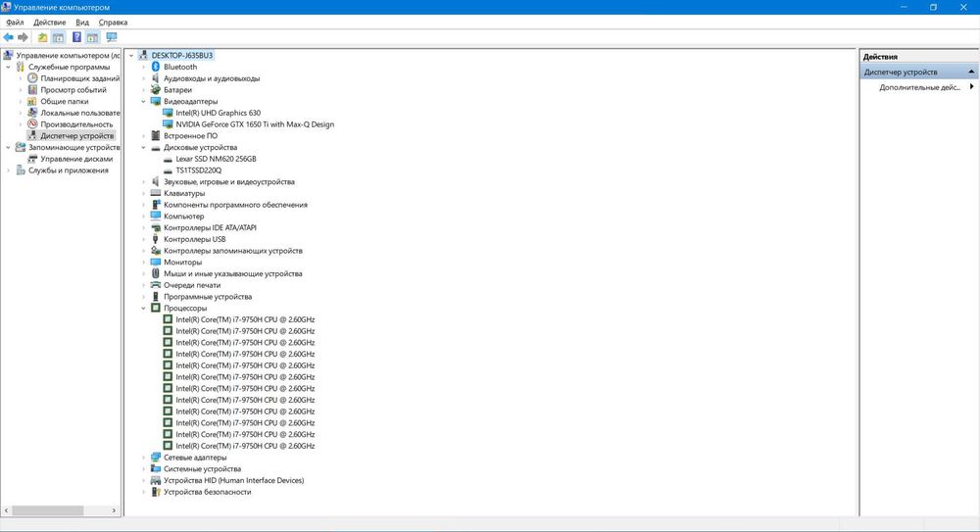Click the Intel(R) UHD Graphics 630 icon
The width and height of the screenshot is (980, 532).
[168, 113]
